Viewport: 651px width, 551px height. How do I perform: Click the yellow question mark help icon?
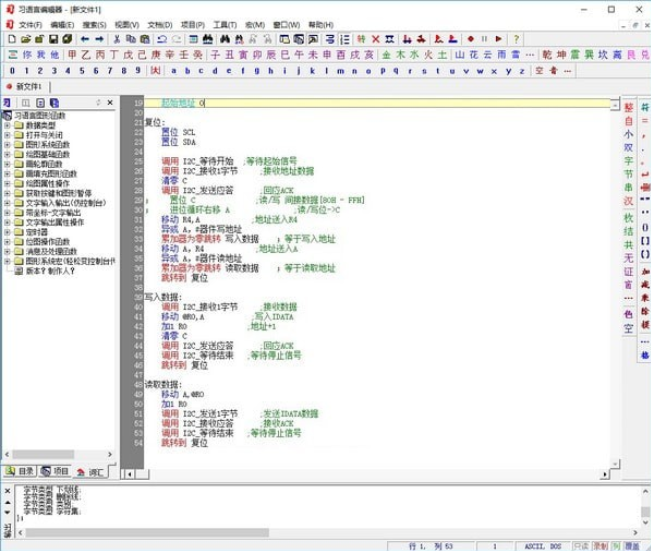[516, 39]
